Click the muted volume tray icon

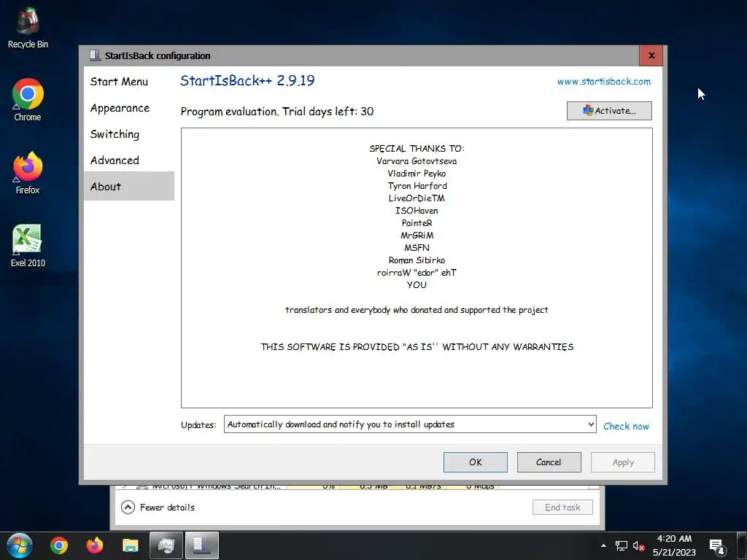coord(638,545)
